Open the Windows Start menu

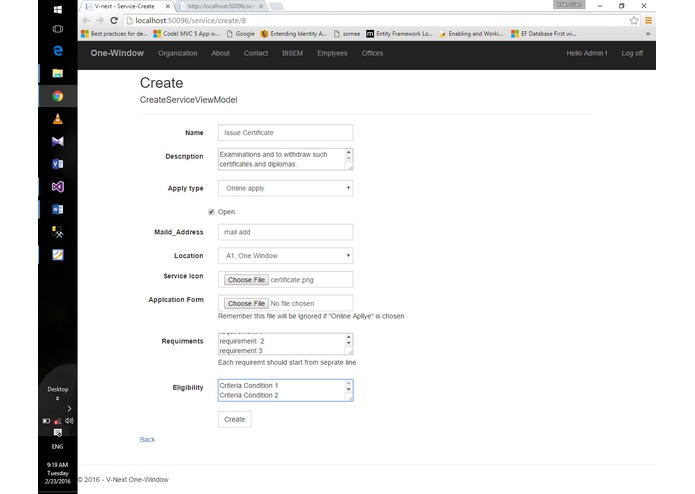(x=58, y=10)
